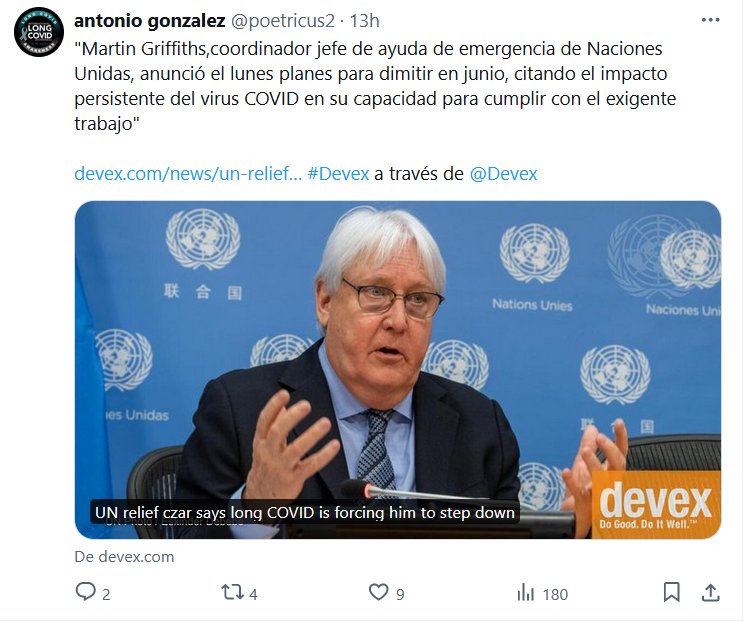Open the @poetricus2 handle

[x=282, y=21]
